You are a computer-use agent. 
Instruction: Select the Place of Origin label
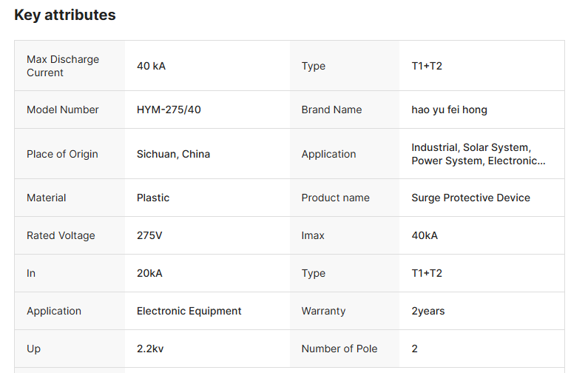tap(62, 154)
